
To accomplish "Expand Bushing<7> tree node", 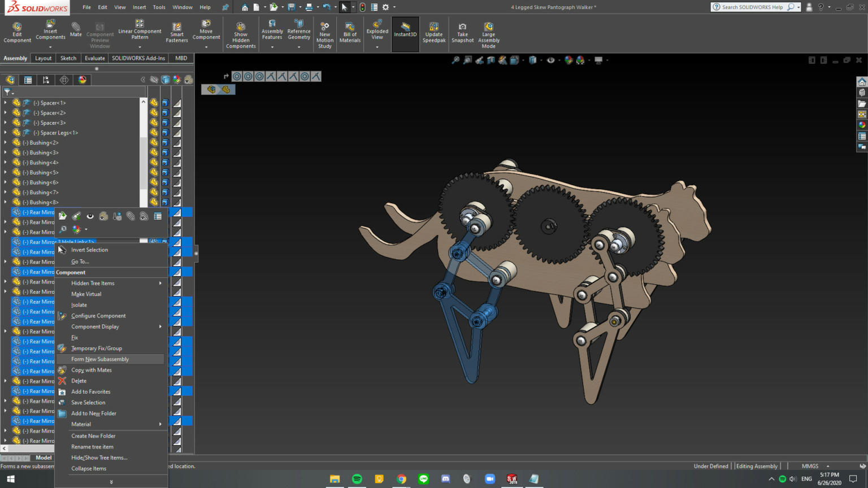I will click(6, 192).
